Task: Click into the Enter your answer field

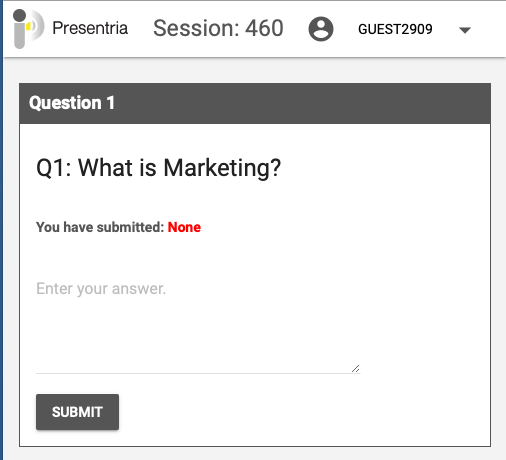Action: point(198,324)
